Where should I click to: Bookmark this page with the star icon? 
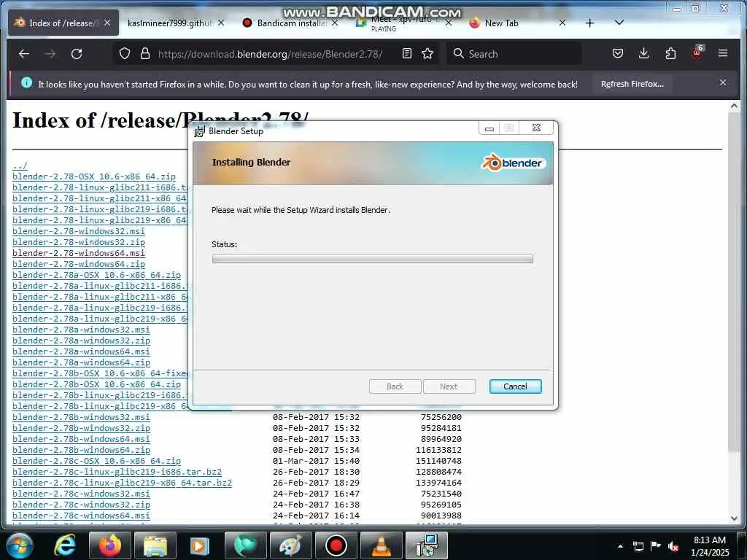[427, 53]
